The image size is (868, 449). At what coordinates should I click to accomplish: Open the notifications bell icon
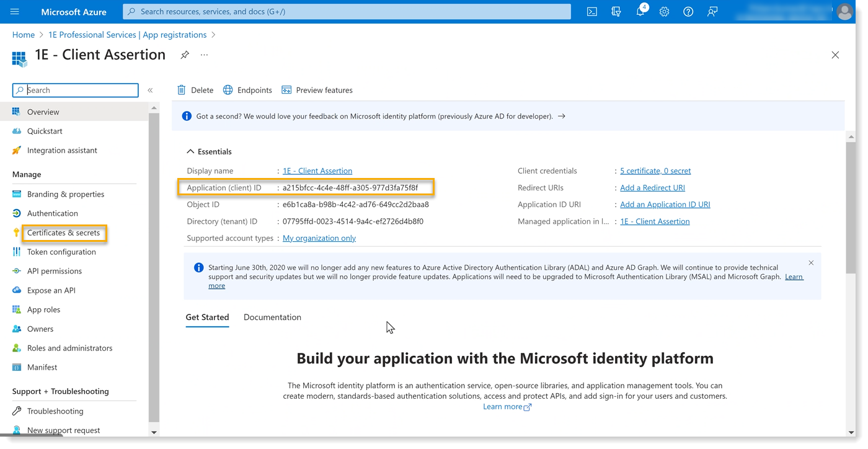[640, 12]
